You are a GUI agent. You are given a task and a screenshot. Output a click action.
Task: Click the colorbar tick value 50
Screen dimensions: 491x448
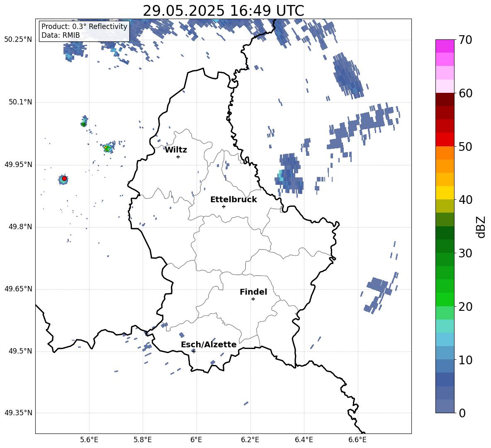tap(465, 146)
